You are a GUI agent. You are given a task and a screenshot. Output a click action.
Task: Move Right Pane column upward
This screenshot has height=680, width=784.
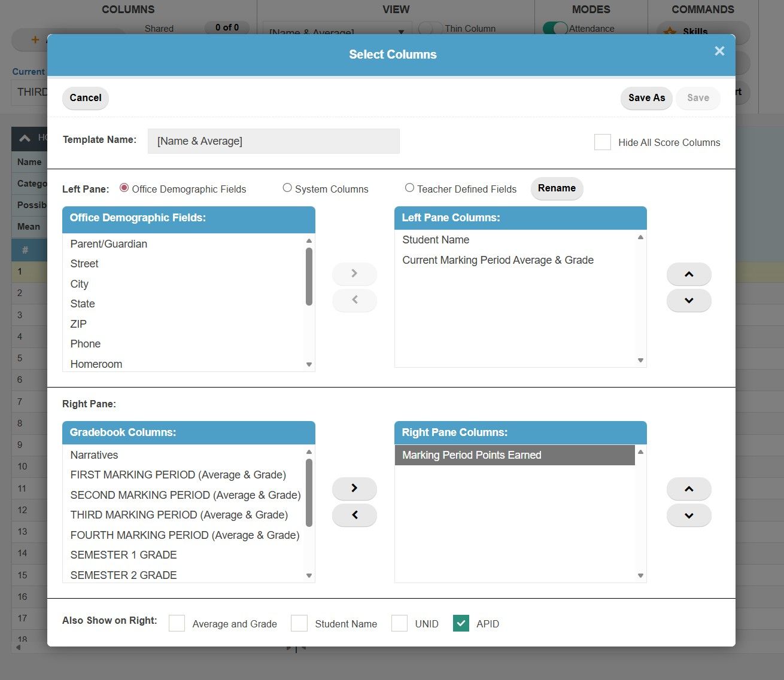click(x=688, y=488)
